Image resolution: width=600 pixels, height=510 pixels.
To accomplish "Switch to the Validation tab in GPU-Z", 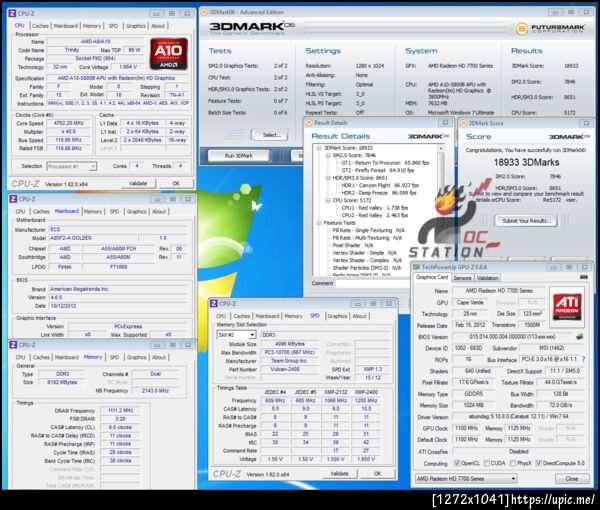I will tap(488, 278).
